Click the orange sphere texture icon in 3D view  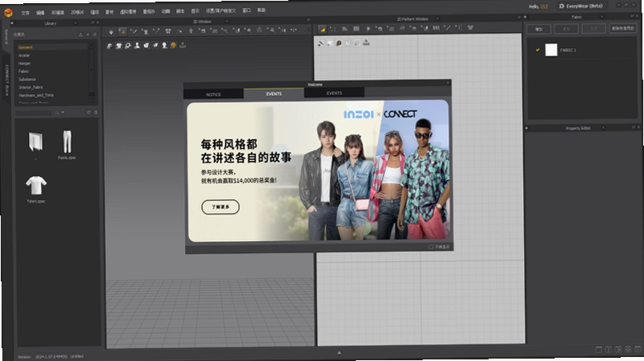point(173,45)
